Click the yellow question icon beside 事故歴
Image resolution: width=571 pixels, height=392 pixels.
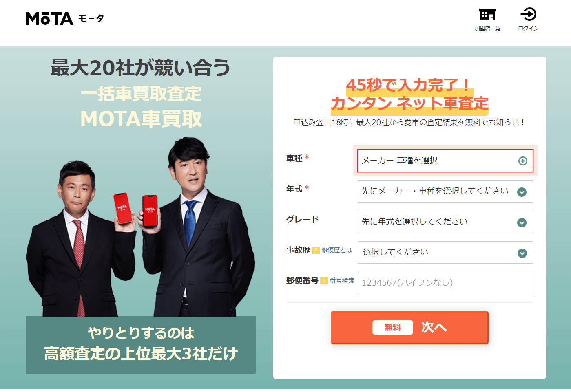pos(316,250)
